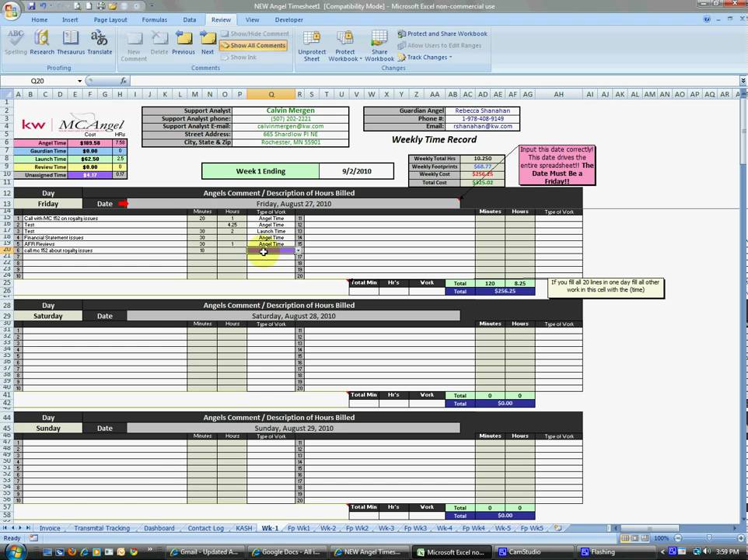Click the Name Box showing Q20
748x560 pixels.
tap(37, 81)
